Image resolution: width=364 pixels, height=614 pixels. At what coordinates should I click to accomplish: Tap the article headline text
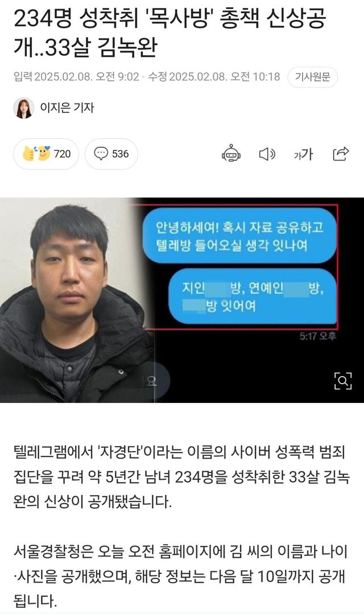pyautogui.click(x=170, y=33)
